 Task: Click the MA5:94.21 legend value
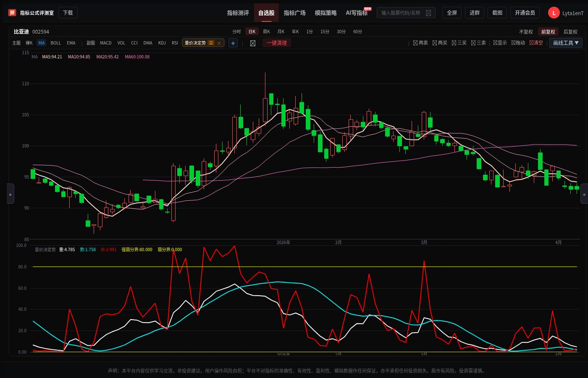(x=52, y=57)
